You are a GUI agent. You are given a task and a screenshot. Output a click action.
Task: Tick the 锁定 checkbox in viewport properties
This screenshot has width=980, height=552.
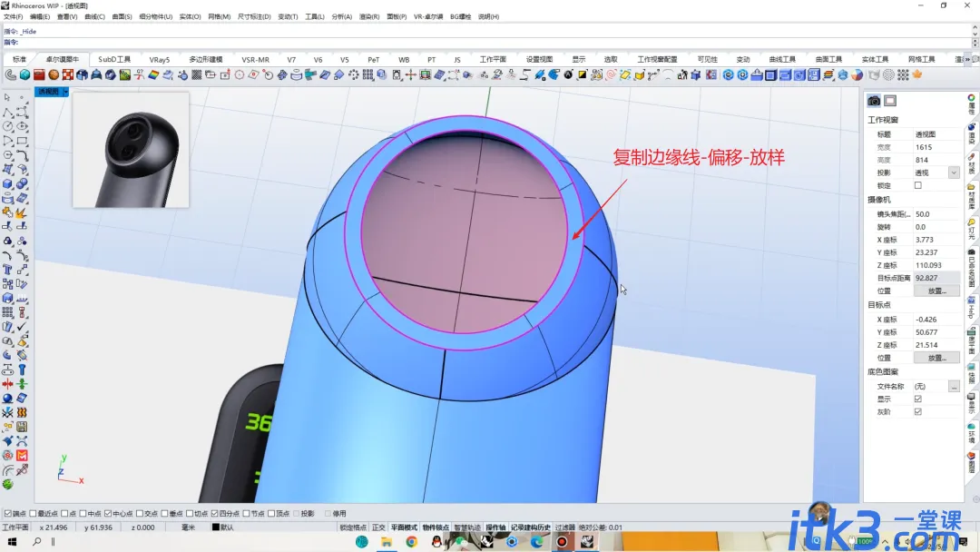click(917, 186)
